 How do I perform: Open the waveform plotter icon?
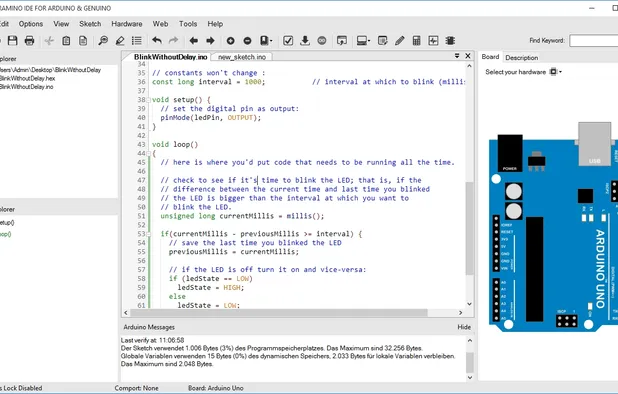point(434,41)
